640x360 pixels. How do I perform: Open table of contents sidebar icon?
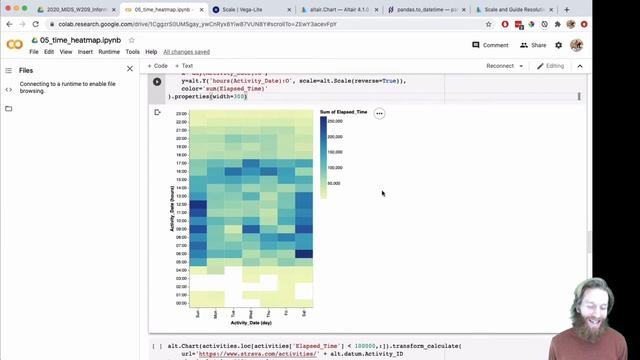[9, 71]
